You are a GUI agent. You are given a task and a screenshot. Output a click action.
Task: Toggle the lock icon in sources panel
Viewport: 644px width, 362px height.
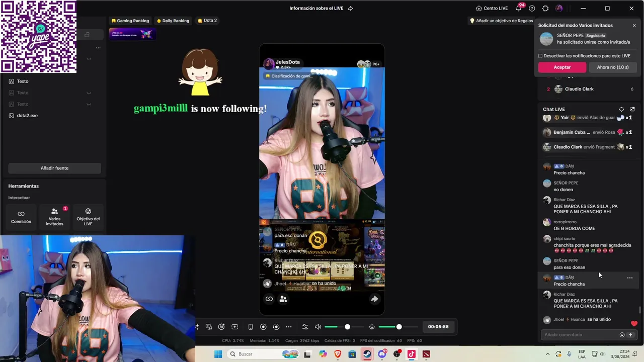pyautogui.click(x=87, y=35)
